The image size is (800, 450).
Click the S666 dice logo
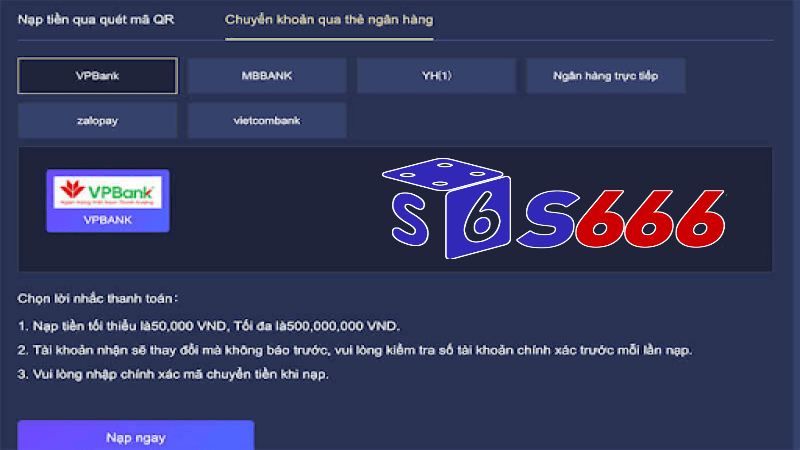553,209
